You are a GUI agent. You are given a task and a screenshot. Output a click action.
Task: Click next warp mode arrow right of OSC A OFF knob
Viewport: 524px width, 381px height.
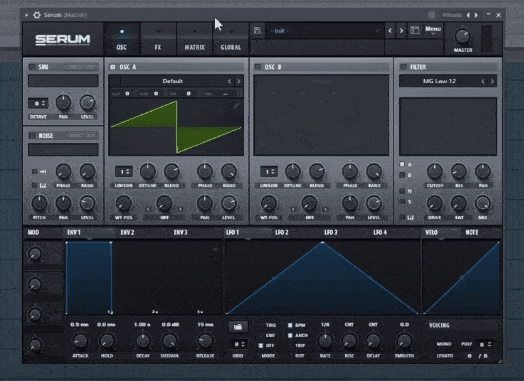click(180, 209)
